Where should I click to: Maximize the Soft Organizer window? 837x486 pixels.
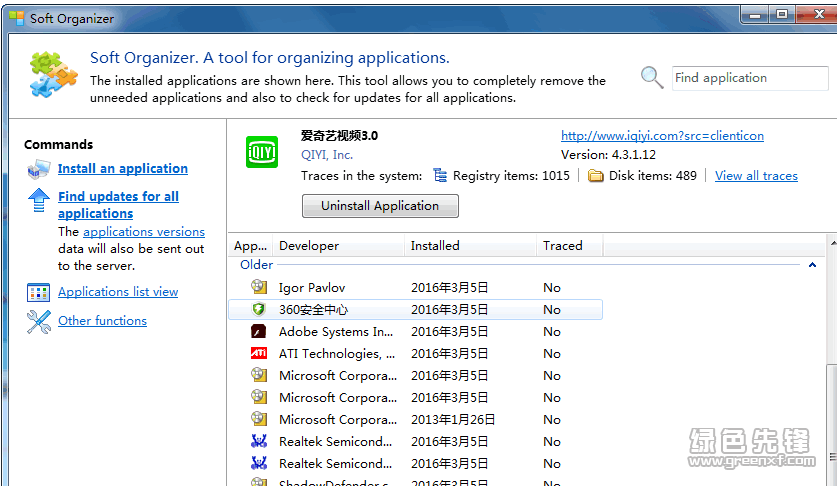tap(782, 15)
